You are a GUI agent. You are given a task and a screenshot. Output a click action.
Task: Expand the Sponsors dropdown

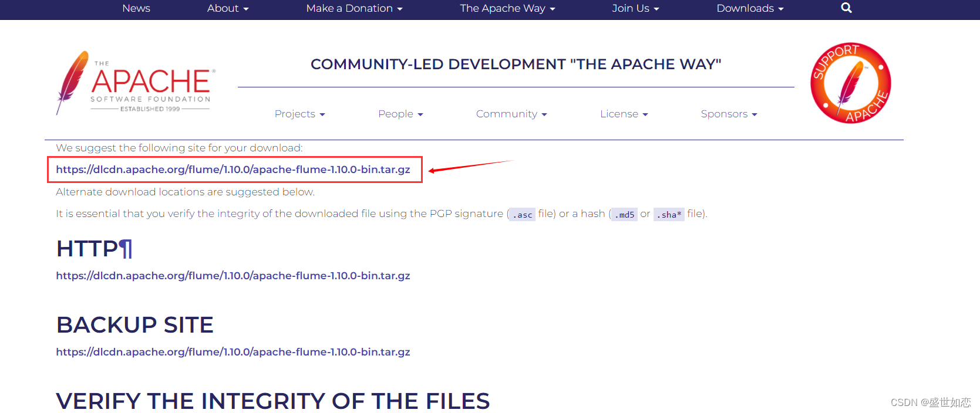729,114
